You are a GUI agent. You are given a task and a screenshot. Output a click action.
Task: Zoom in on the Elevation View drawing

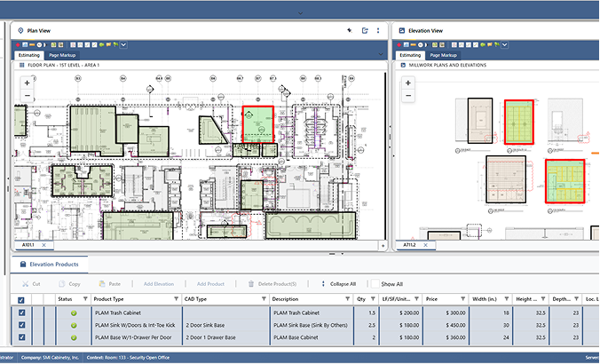tap(408, 83)
